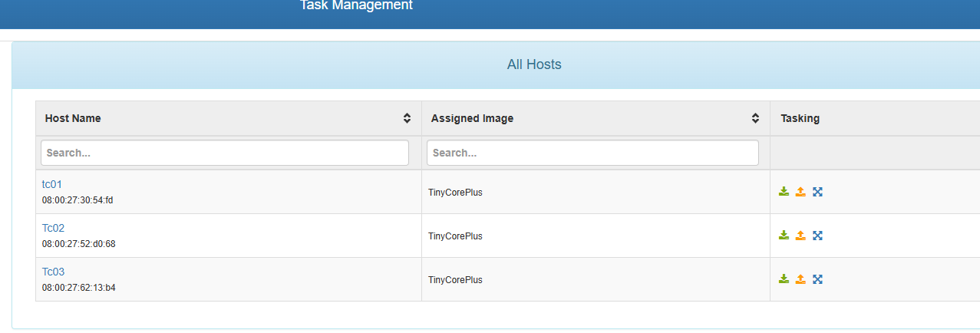This screenshot has width=980, height=333.
Task: Click the orange upload icon for Tc02
Action: coord(800,236)
